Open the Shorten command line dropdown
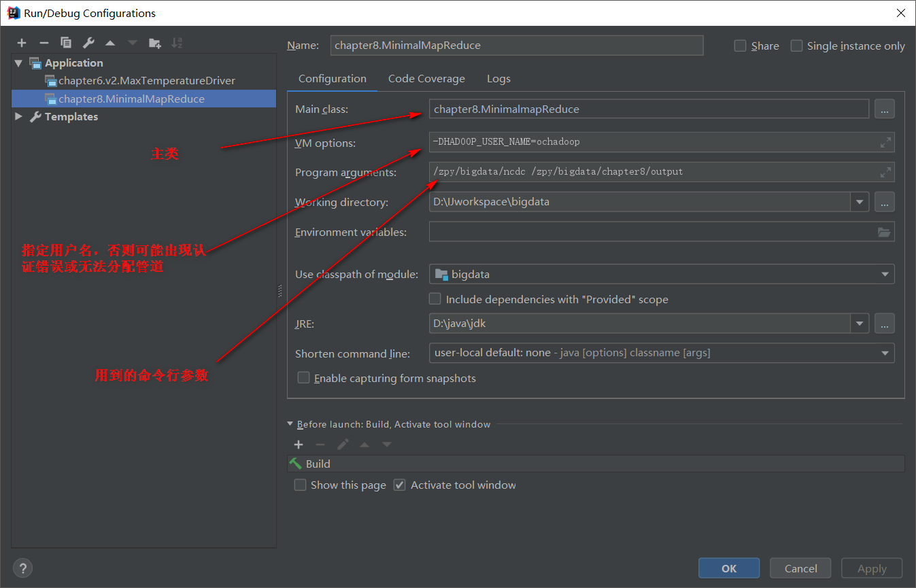The image size is (916, 588). click(x=885, y=353)
